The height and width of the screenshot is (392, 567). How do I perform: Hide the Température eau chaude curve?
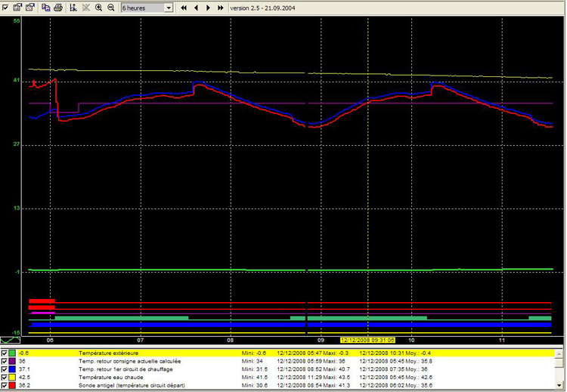(x=5, y=377)
